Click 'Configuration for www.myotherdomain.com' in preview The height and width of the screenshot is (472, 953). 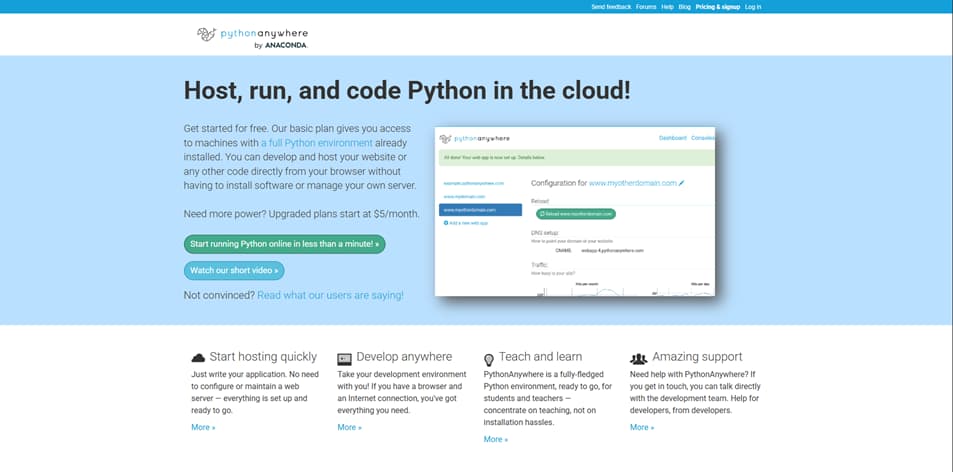(607, 183)
